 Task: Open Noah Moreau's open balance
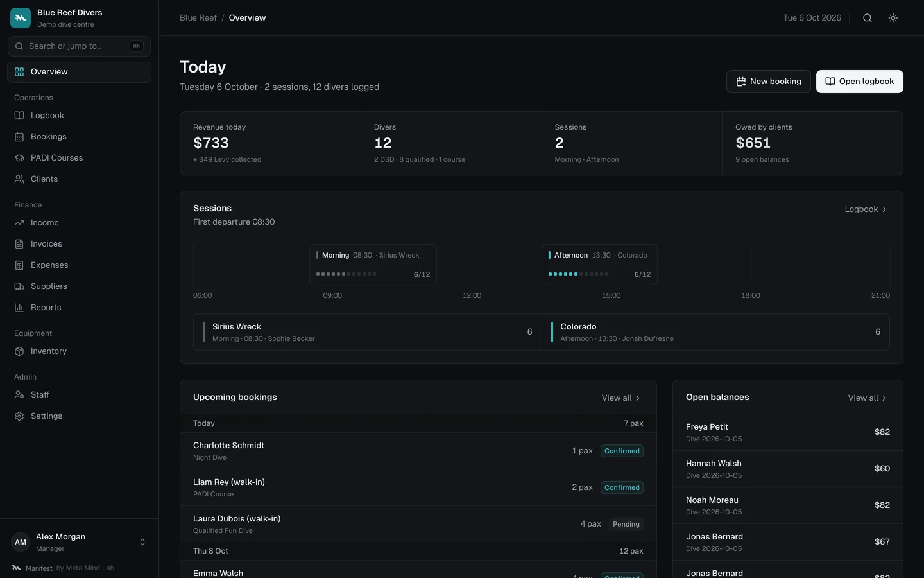tap(788, 505)
